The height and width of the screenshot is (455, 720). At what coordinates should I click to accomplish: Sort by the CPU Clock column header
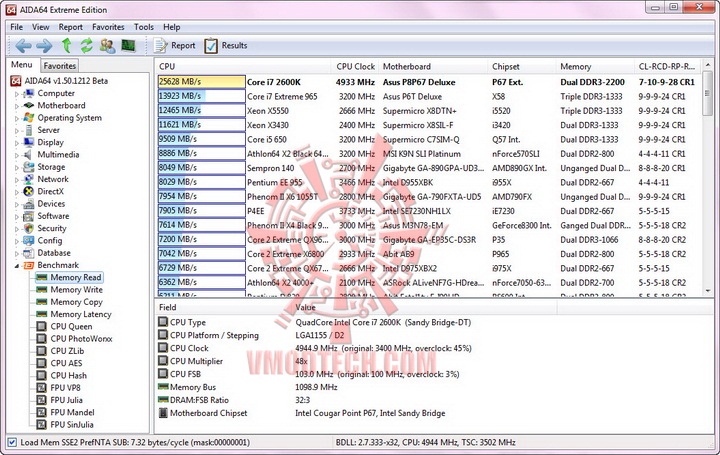coord(355,67)
